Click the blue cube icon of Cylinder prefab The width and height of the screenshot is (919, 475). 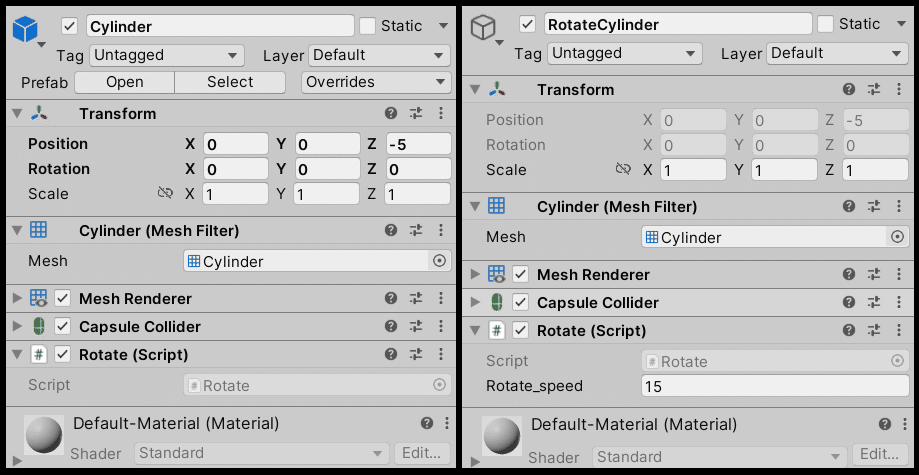(x=25, y=29)
